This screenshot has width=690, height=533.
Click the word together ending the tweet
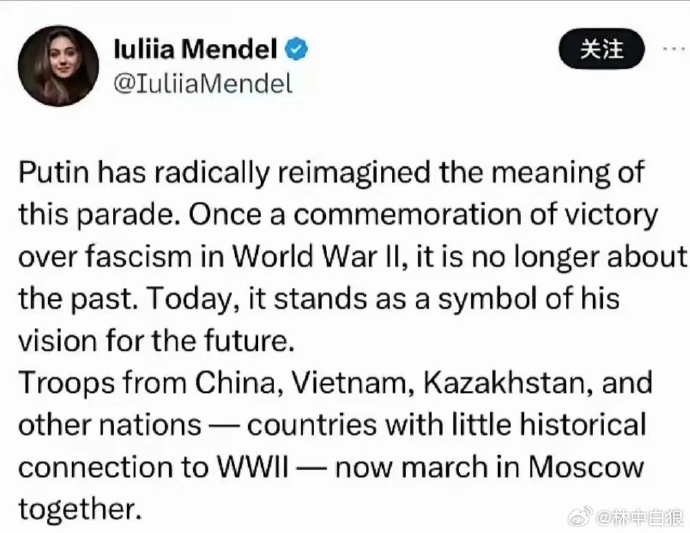coord(80,509)
